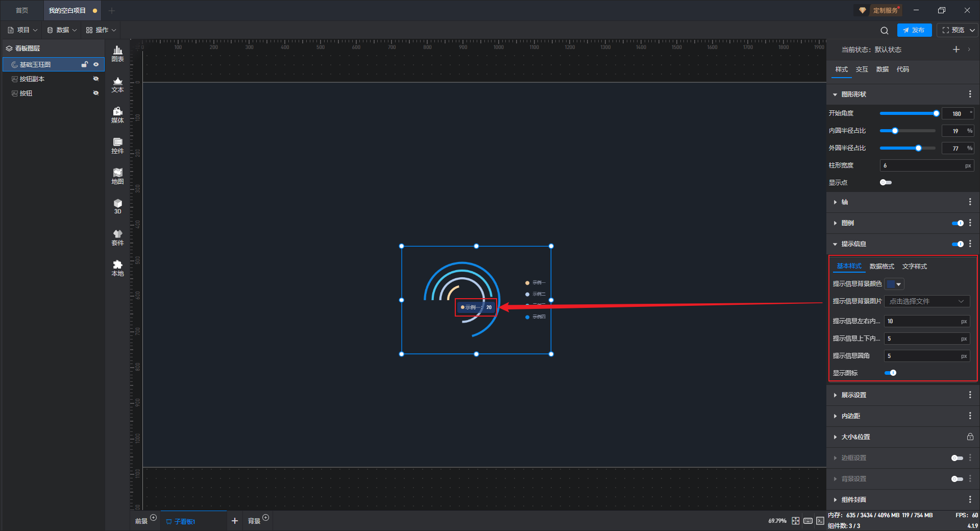Disable the 图例 legend switch
The height and width of the screenshot is (531, 980).
pos(958,223)
